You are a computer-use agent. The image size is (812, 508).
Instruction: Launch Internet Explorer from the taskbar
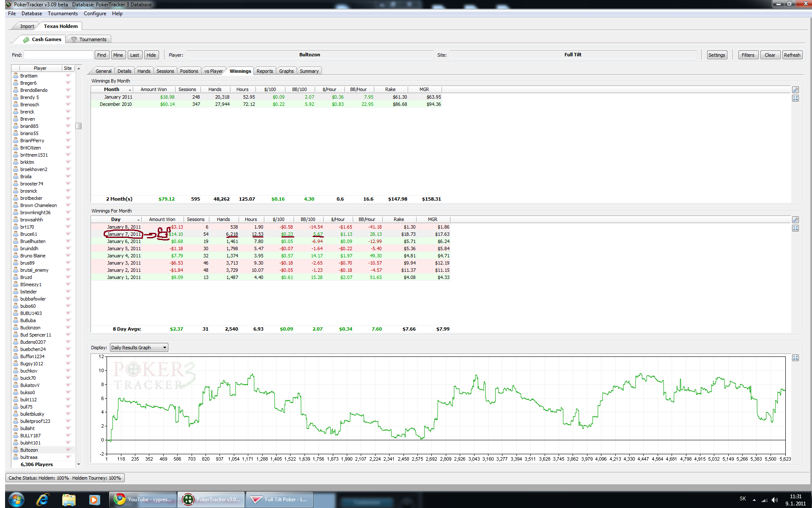click(x=43, y=500)
